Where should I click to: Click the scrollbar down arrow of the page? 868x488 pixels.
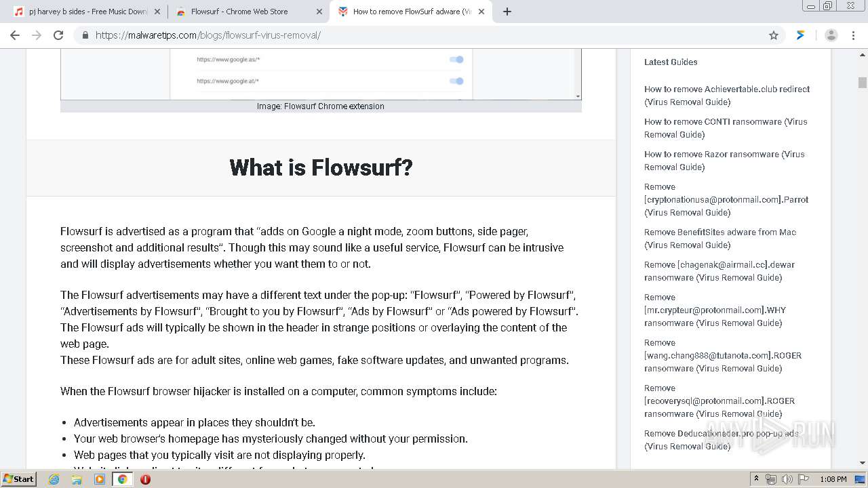coord(863,463)
